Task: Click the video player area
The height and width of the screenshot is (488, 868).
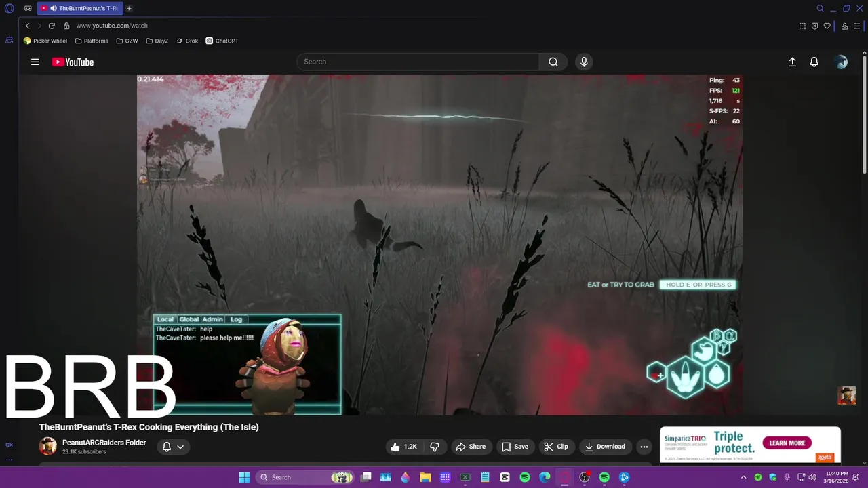Action: click(439, 245)
